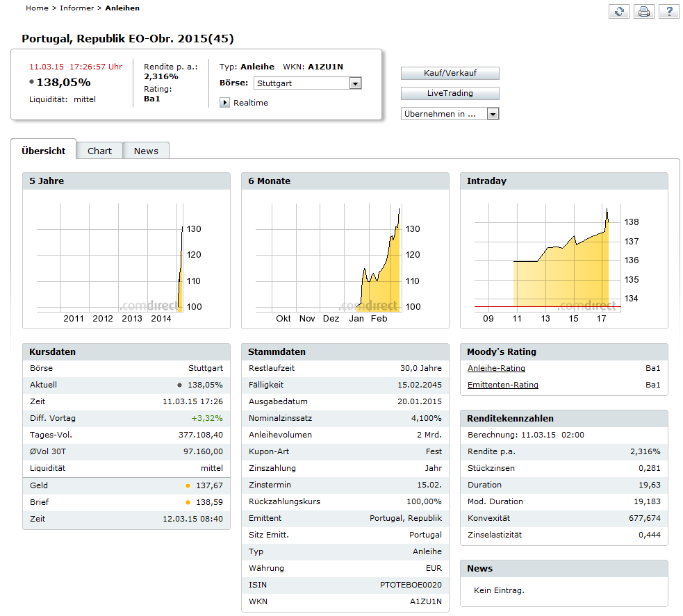Image resolution: width=683 pixels, height=616 pixels.
Task: Open the help question mark icon
Action: (669, 11)
